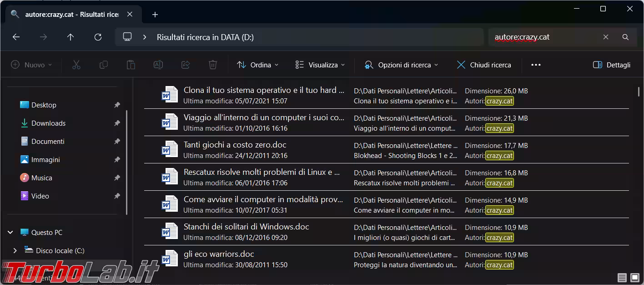Collapse the Questo PC tree node
This screenshot has height=285, width=644.
point(10,232)
